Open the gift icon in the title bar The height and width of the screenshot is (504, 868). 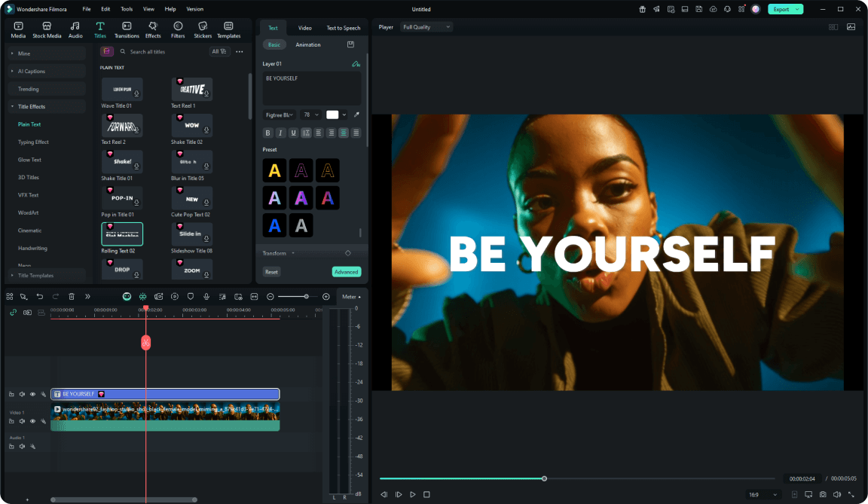[x=642, y=9]
